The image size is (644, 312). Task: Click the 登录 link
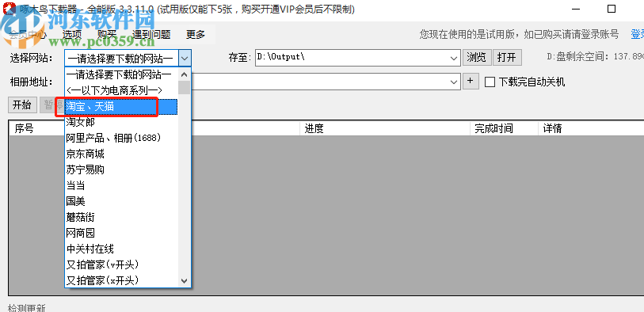[638, 35]
